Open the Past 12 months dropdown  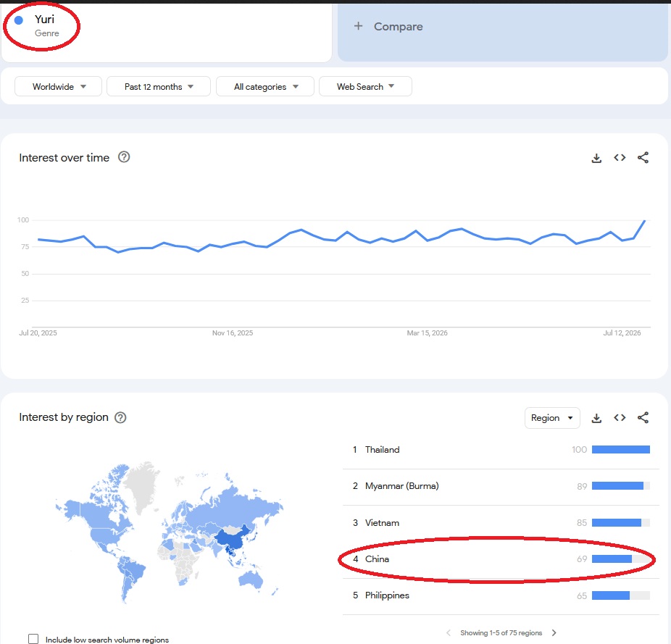coord(159,86)
